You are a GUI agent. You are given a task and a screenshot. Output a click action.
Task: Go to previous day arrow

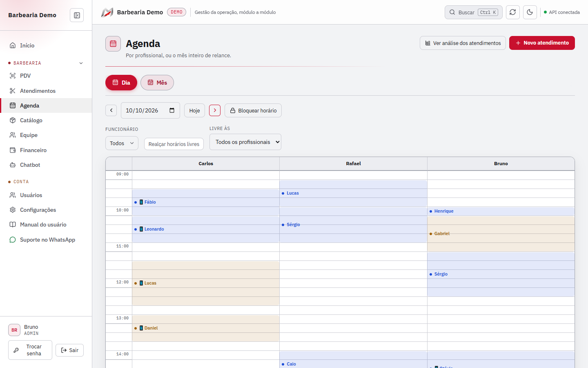(x=111, y=110)
